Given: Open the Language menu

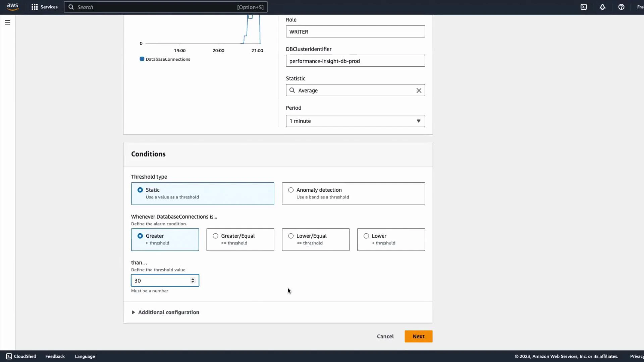Looking at the screenshot, I should point(85,356).
